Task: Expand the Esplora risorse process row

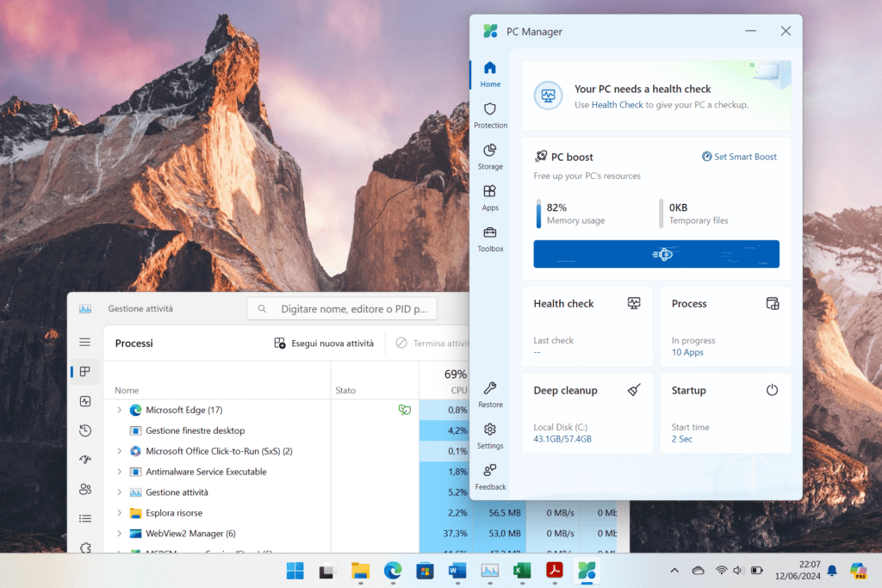Action: [119, 513]
